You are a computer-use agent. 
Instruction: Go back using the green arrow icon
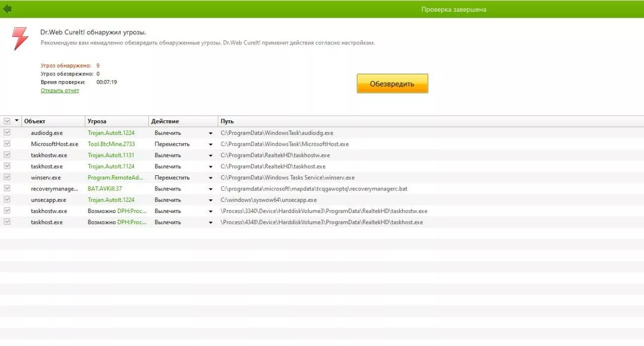pos(7,9)
